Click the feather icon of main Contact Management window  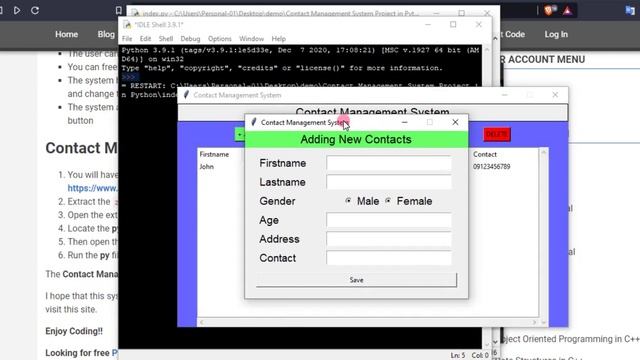click(186, 95)
